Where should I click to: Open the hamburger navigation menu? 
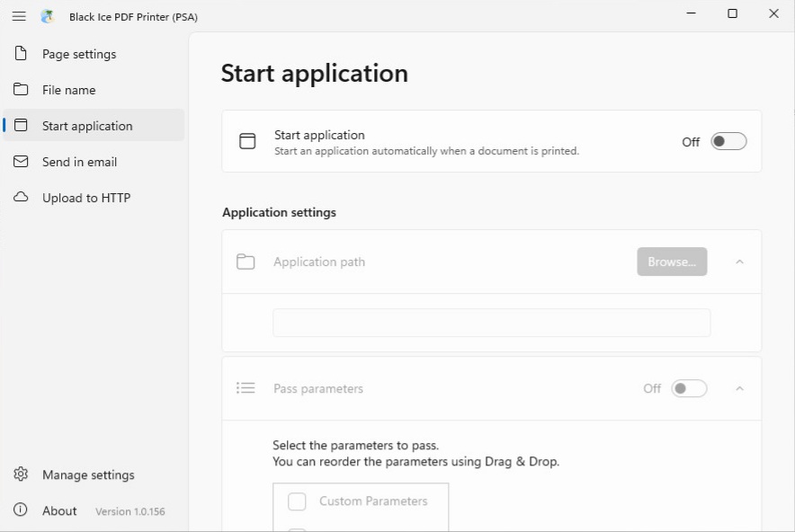pyautogui.click(x=19, y=16)
